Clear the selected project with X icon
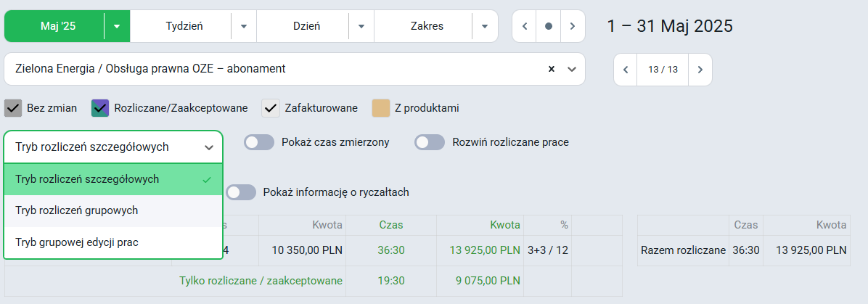The width and height of the screenshot is (868, 304). (x=552, y=69)
